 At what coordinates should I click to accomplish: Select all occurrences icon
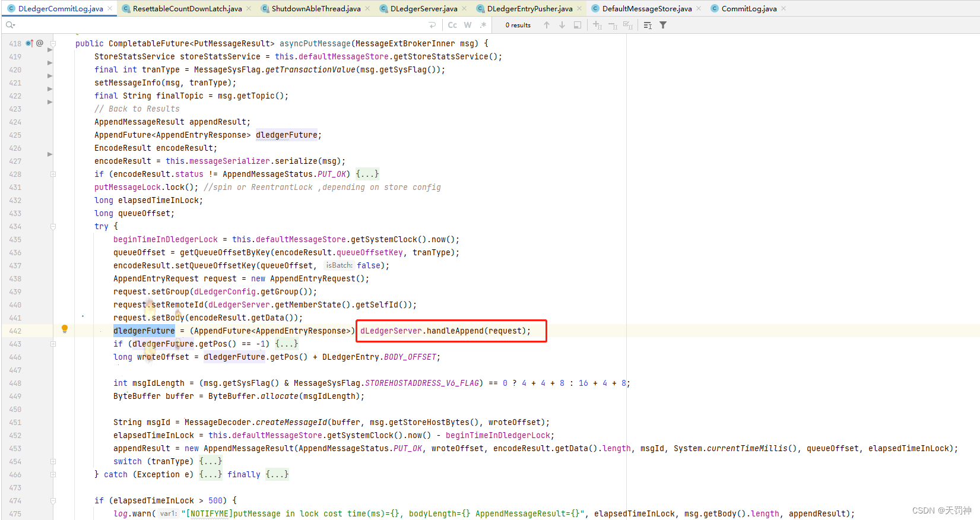pos(628,25)
